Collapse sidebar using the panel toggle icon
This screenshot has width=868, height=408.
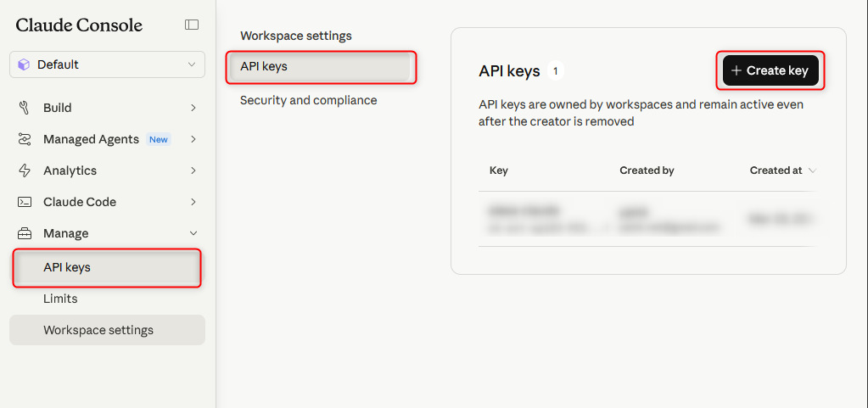pyautogui.click(x=192, y=25)
